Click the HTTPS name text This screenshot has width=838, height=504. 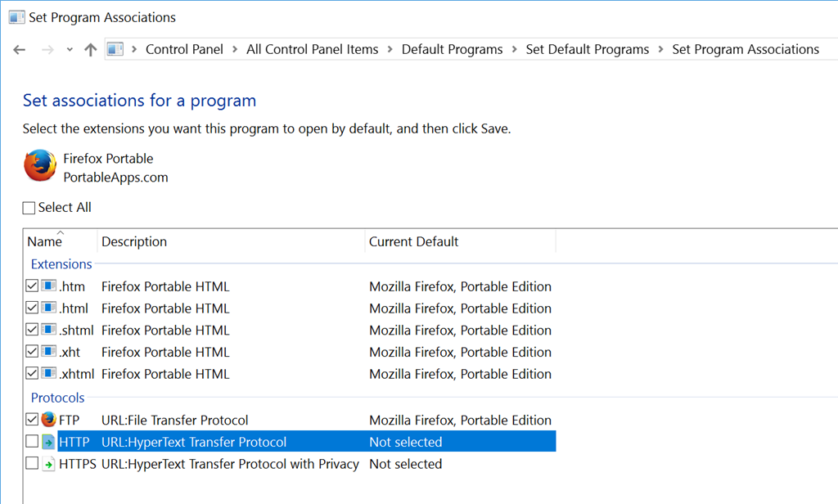pos(78,464)
